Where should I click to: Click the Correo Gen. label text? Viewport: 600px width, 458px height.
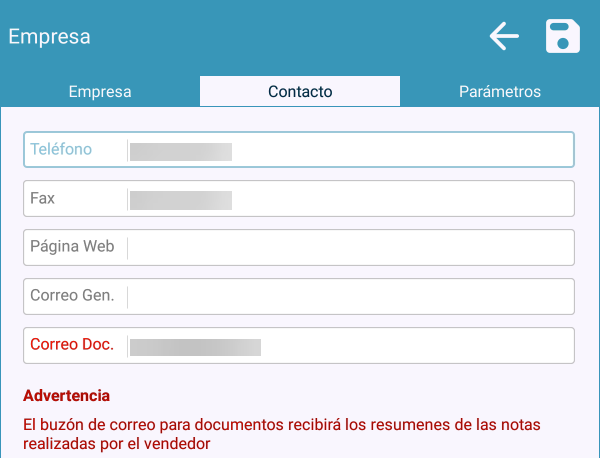(x=72, y=295)
